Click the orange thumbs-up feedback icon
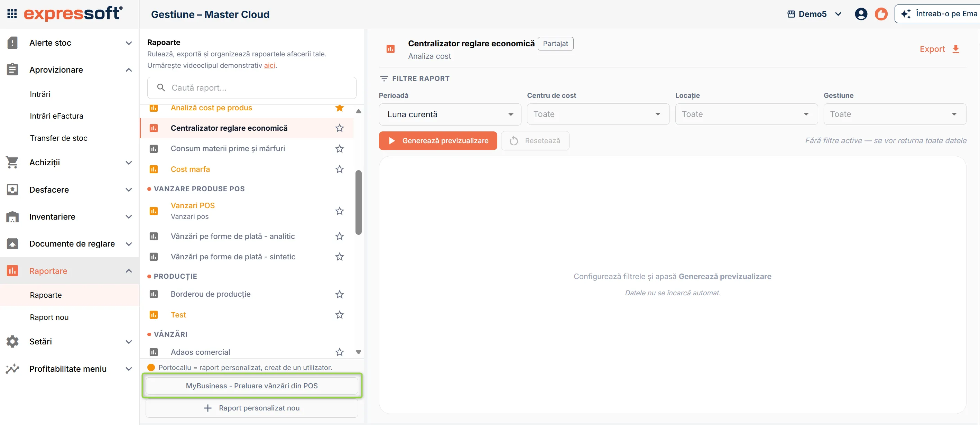The height and width of the screenshot is (425, 980). pos(881,14)
